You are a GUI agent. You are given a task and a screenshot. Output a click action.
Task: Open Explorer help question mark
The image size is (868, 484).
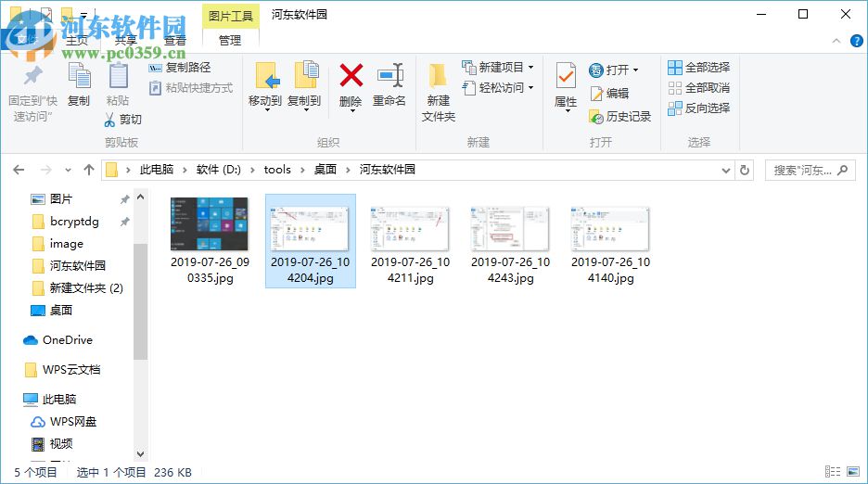856,41
